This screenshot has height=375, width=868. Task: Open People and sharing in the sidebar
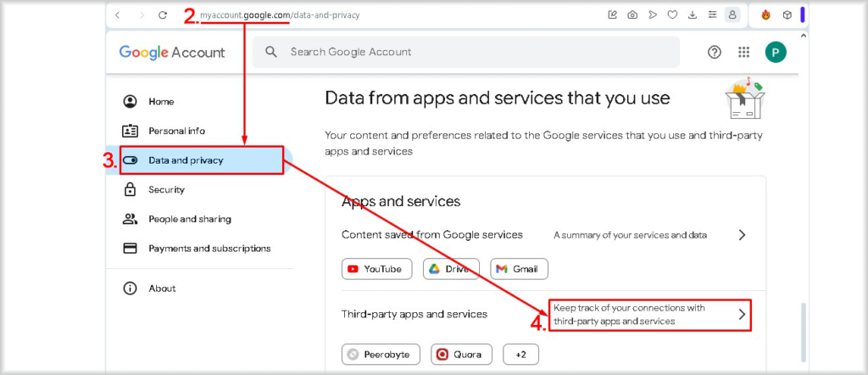pos(199,220)
